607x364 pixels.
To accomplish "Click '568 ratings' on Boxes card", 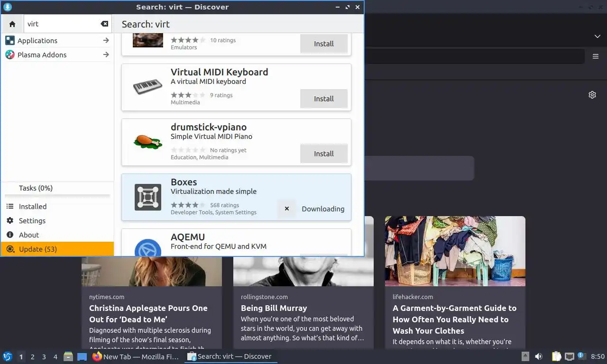I will [224, 205].
